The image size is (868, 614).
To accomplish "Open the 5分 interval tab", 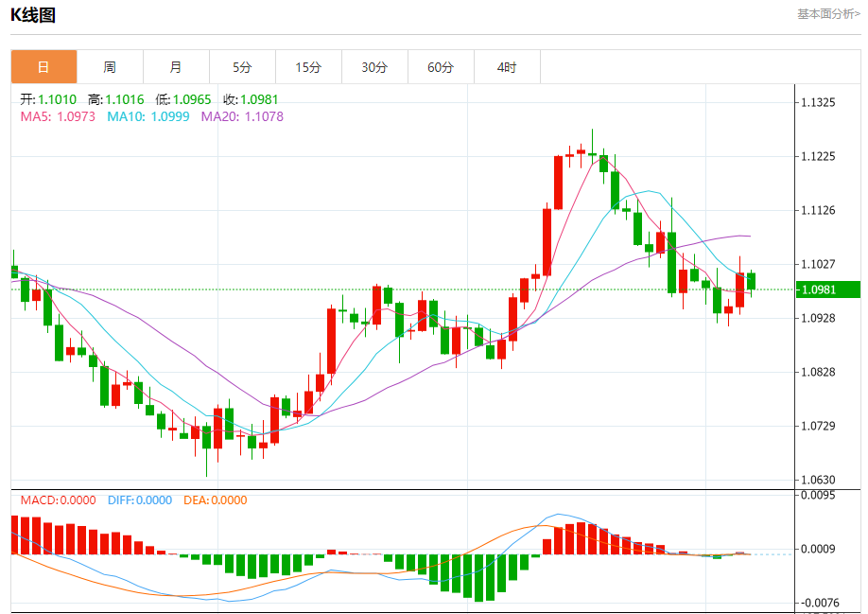I will coord(242,67).
